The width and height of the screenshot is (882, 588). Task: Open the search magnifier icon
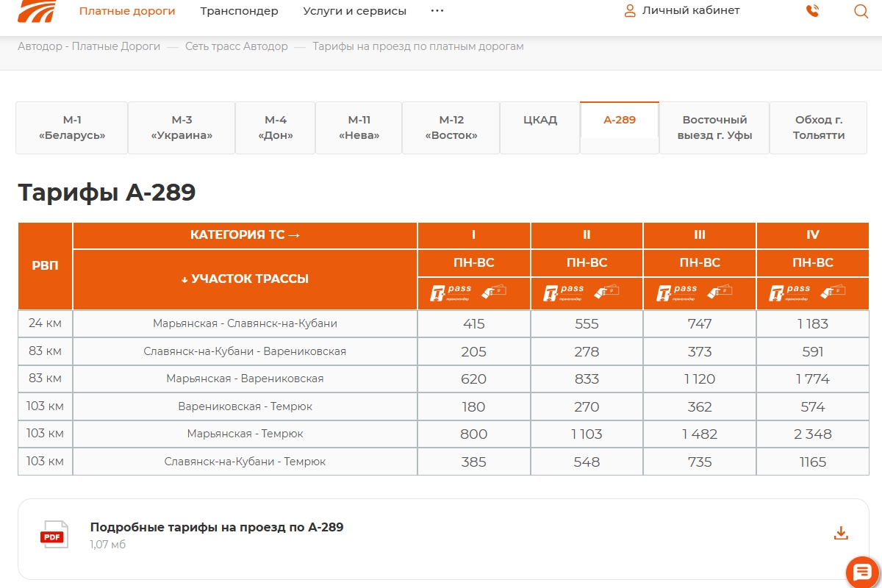point(861,11)
